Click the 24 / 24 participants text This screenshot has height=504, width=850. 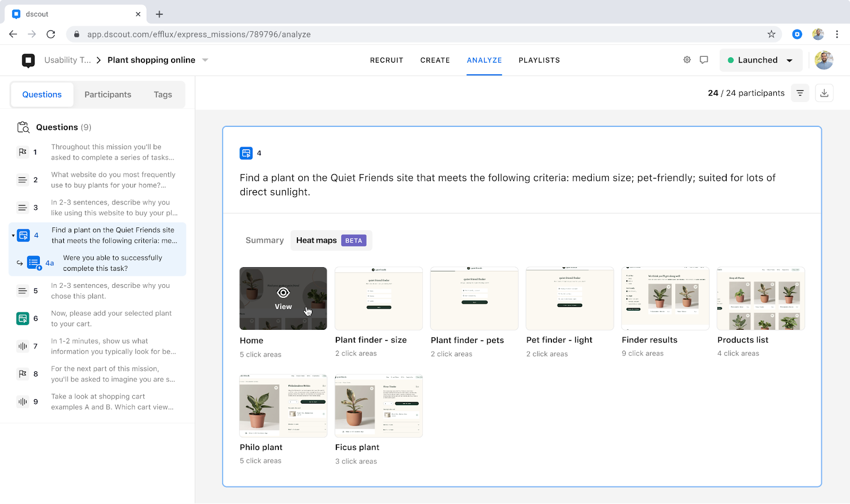click(746, 93)
